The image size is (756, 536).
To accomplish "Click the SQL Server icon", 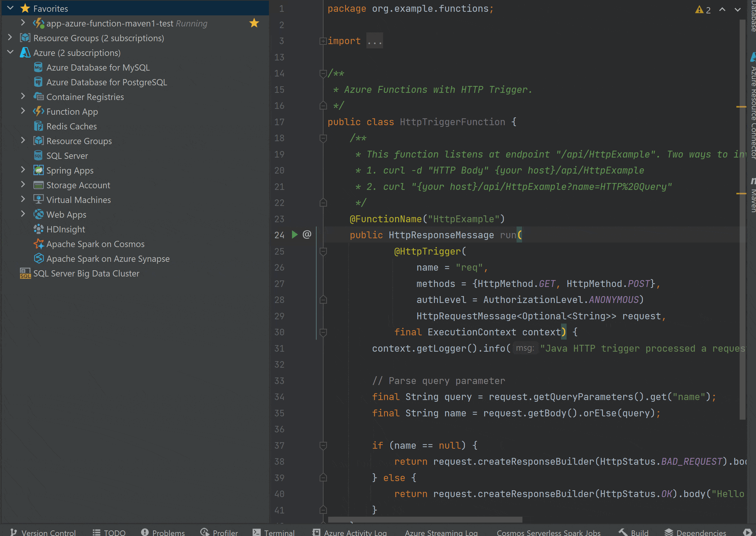I will pyautogui.click(x=38, y=156).
